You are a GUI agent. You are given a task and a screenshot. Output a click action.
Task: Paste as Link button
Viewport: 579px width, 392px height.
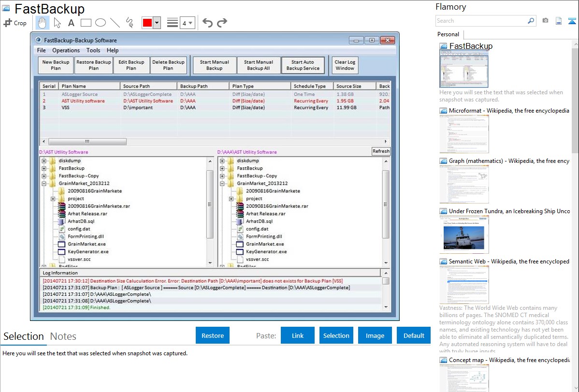(x=298, y=335)
